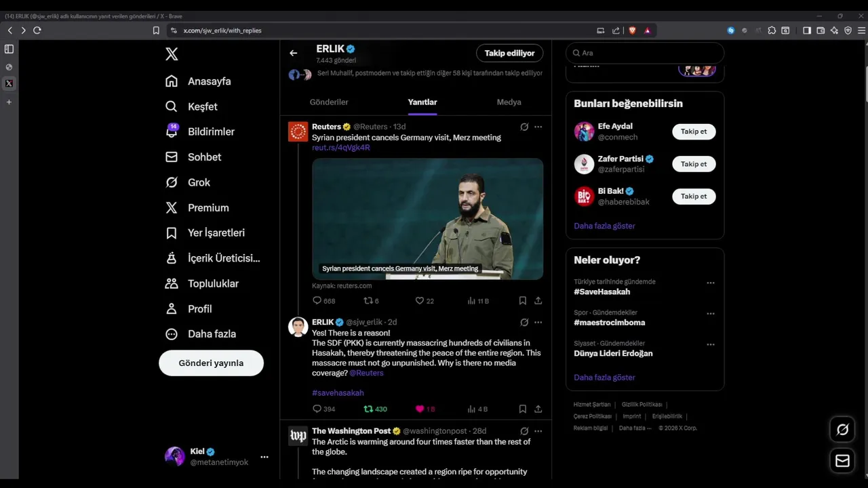Image resolution: width=868 pixels, height=488 pixels.
Task: Undo repost on ERLIK reply (430)
Action: (375, 409)
